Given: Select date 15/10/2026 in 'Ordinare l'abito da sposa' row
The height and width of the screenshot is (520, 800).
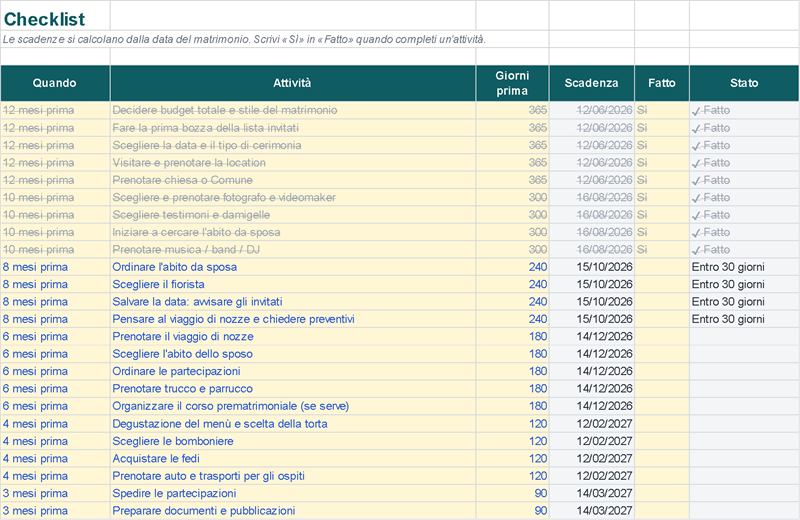Looking at the screenshot, I should tap(592, 266).
